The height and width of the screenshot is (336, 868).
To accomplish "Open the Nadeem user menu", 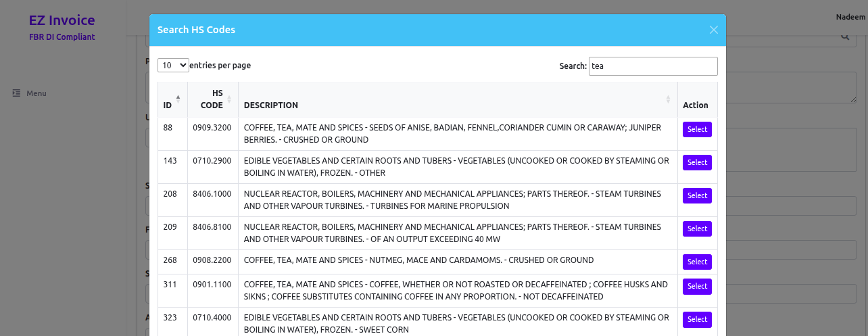I will [x=850, y=16].
